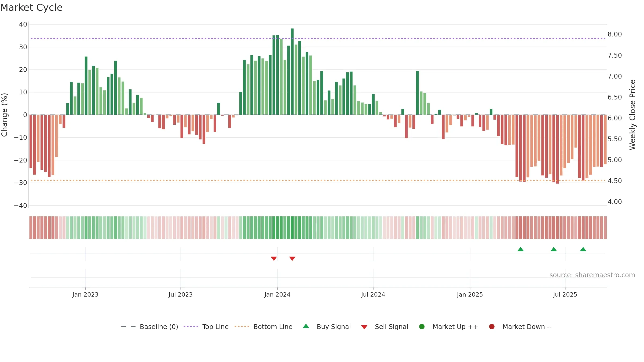Click the lowest red bar dipping past -30%
Viewport: 644px width, 362px height.
click(x=557, y=149)
